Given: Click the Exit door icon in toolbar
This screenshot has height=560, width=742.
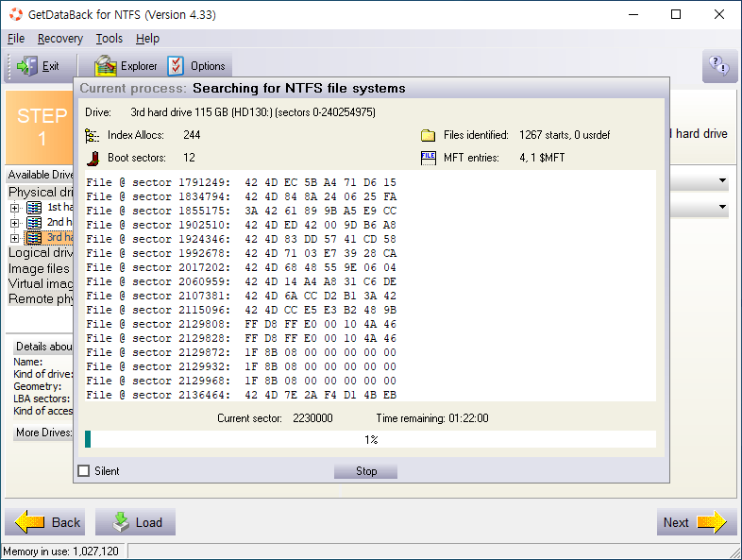Looking at the screenshot, I should [26, 66].
